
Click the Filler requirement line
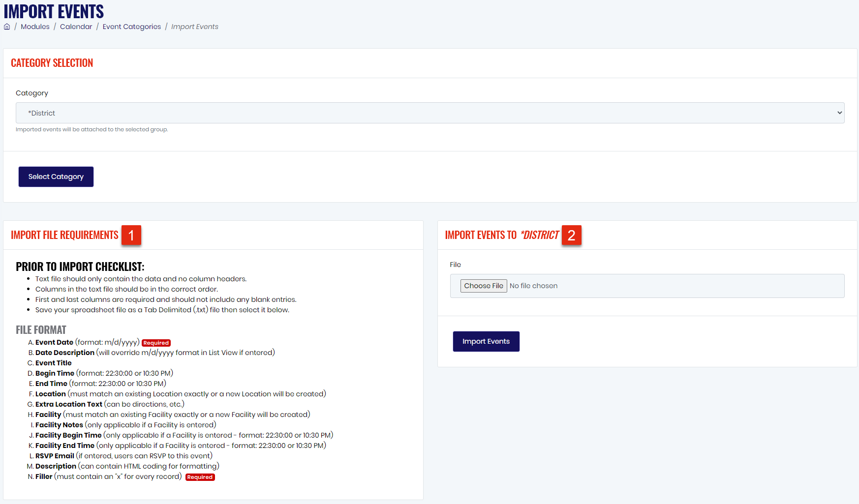[x=109, y=476]
